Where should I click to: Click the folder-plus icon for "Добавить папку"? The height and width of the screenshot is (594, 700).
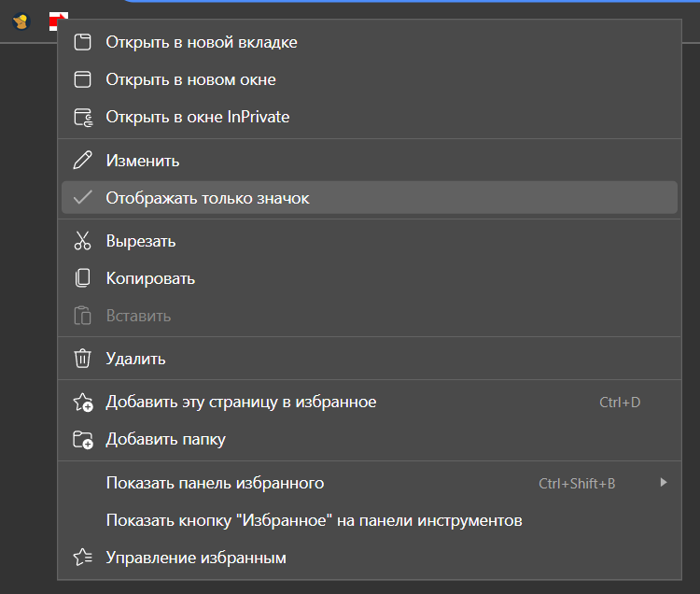[x=83, y=439]
